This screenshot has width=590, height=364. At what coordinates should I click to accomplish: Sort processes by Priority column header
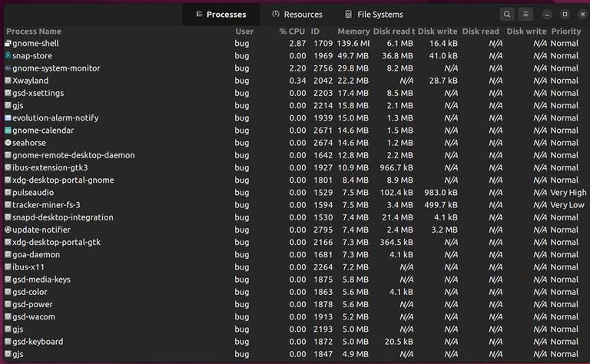(566, 31)
